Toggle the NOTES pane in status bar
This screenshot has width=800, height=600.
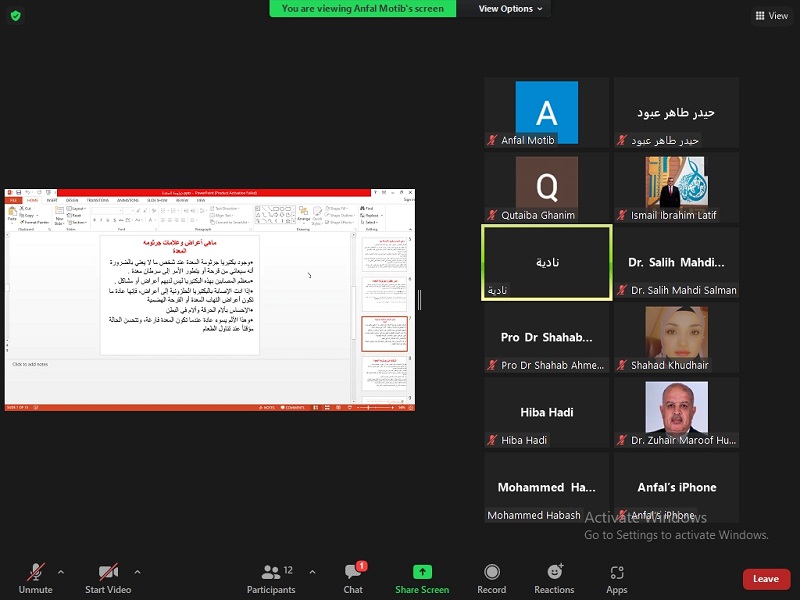(x=267, y=408)
